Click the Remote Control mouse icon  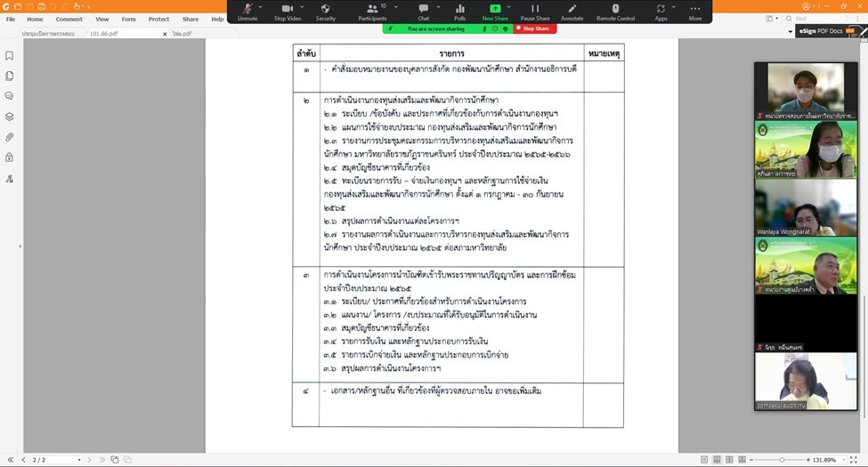tap(615, 8)
